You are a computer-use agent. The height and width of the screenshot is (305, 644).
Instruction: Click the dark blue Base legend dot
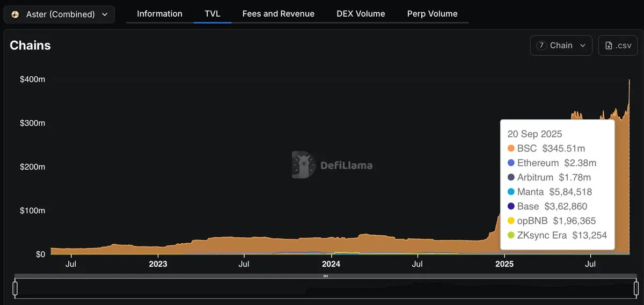tap(511, 206)
